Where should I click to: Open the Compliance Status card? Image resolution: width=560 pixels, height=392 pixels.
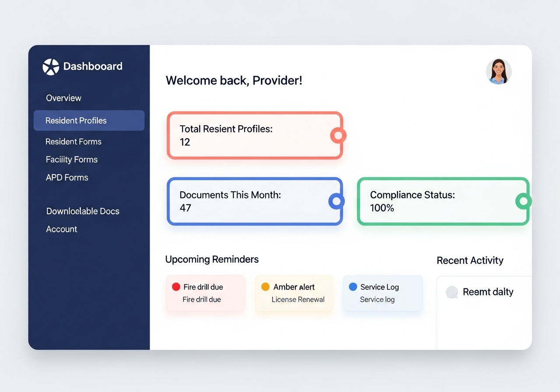click(x=443, y=201)
